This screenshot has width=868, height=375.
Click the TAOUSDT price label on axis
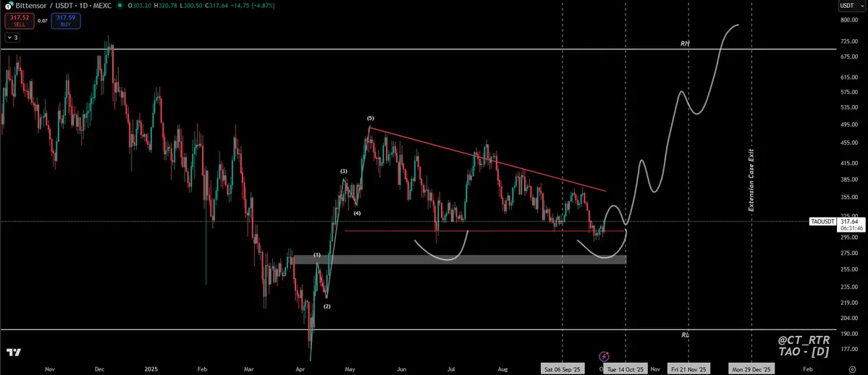tap(822, 222)
